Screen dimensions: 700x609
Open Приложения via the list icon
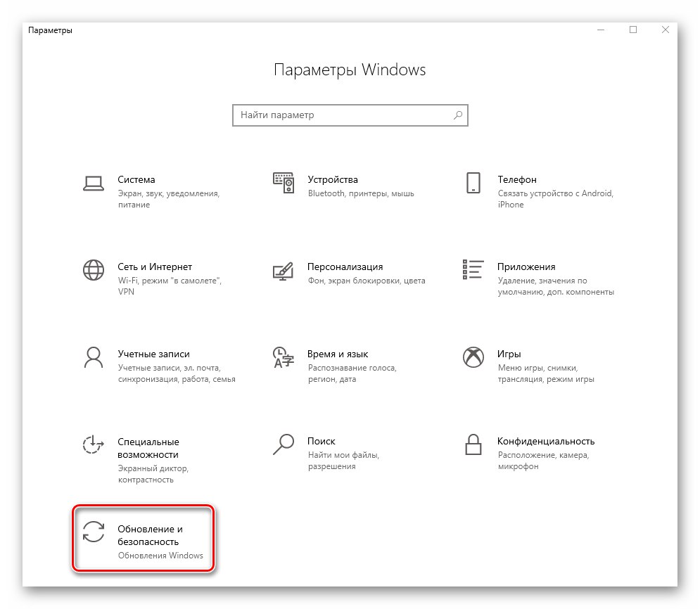tap(473, 269)
